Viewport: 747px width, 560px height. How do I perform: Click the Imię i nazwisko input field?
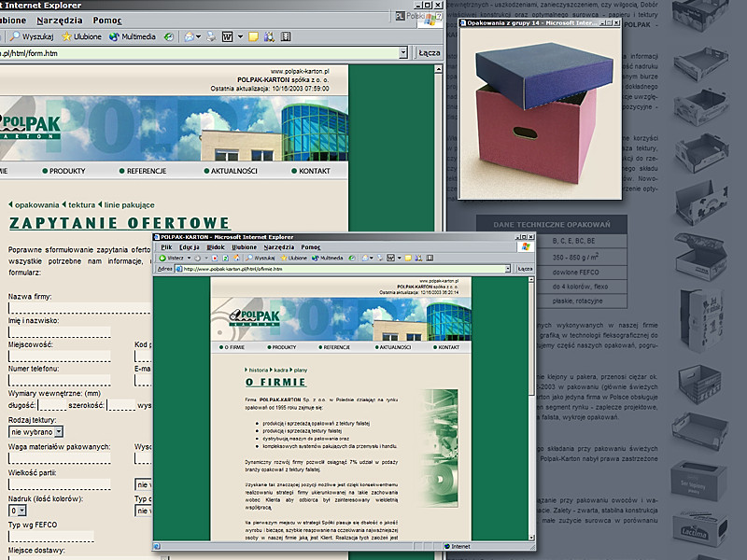click(60, 332)
